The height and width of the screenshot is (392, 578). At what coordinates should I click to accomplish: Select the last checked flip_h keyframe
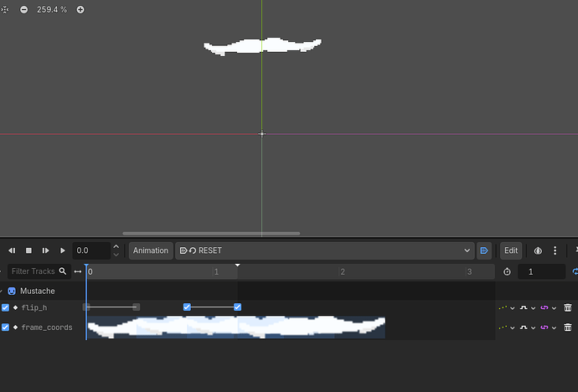pyautogui.click(x=237, y=307)
